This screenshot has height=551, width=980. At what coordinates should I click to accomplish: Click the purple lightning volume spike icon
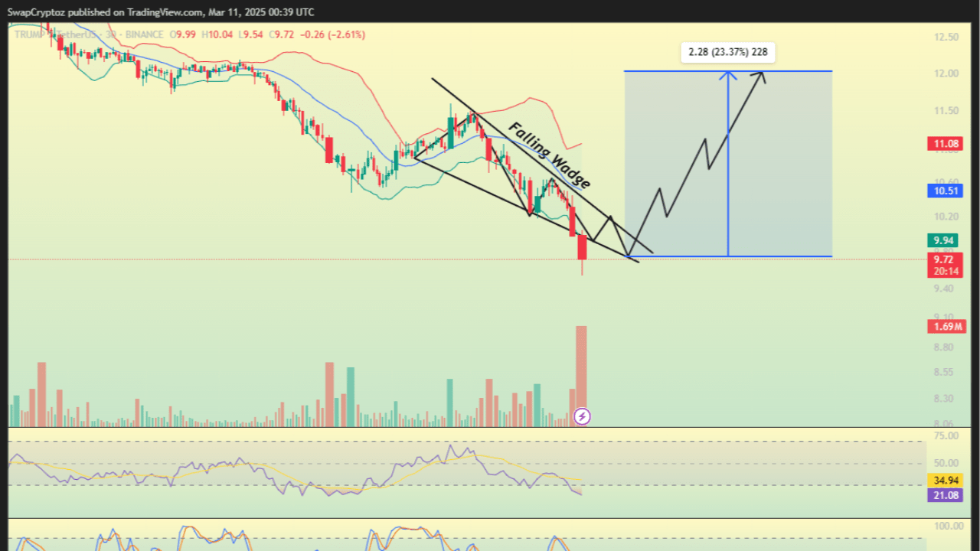click(x=582, y=416)
